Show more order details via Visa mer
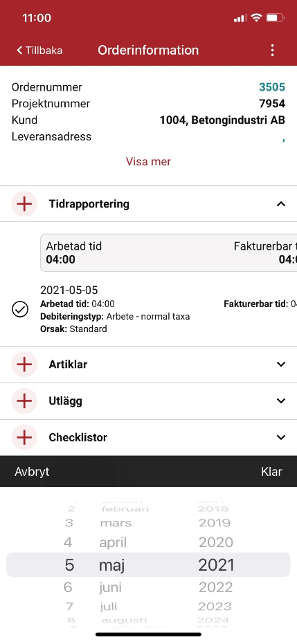Image resolution: width=297 pixels, height=644 pixels. (x=148, y=161)
